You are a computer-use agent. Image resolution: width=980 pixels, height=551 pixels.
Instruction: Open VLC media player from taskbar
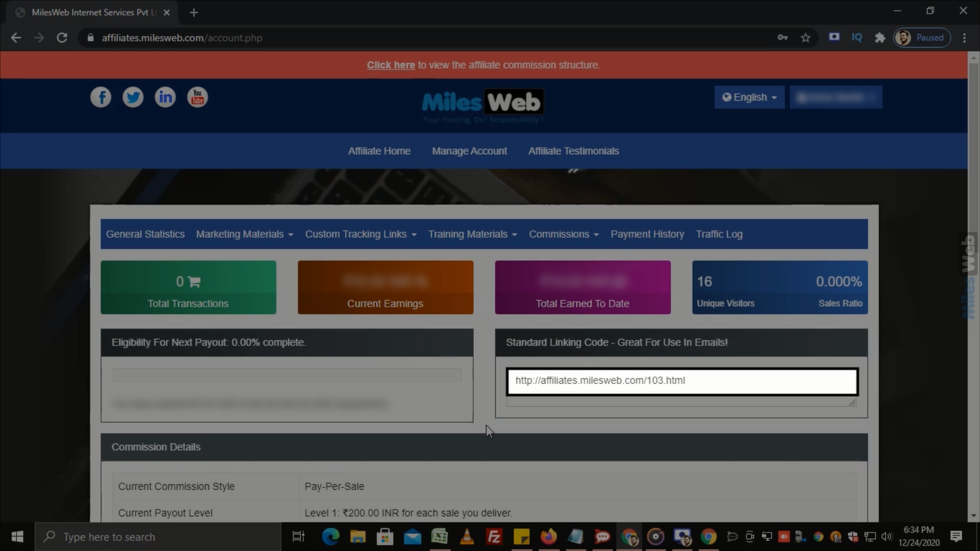coord(466,537)
